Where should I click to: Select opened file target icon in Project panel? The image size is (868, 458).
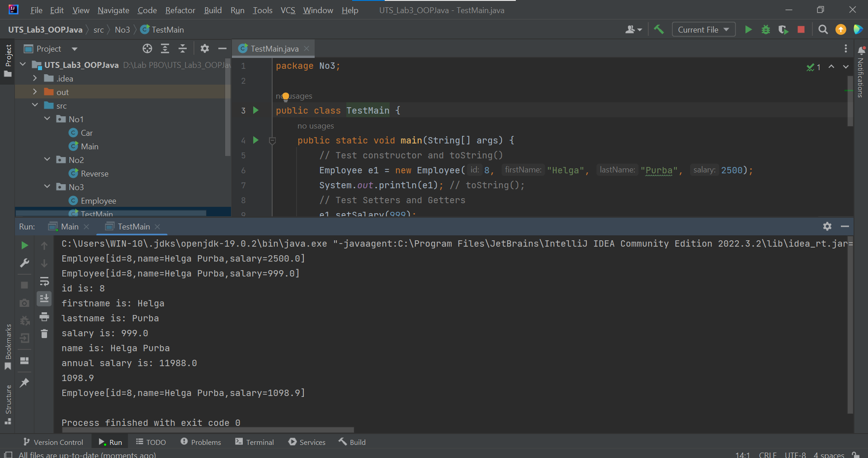pyautogui.click(x=147, y=48)
